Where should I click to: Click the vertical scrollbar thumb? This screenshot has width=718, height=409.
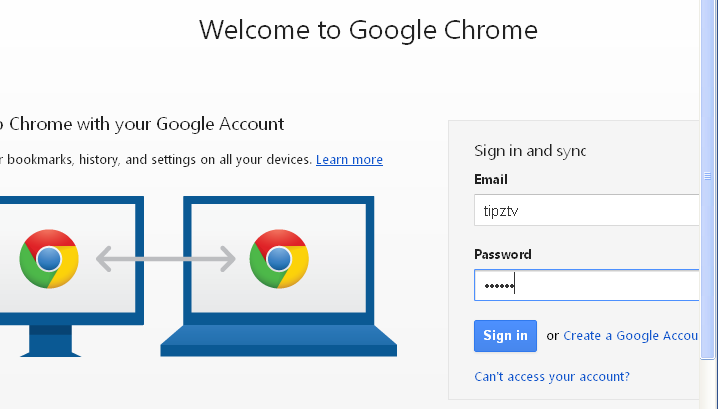click(x=708, y=180)
